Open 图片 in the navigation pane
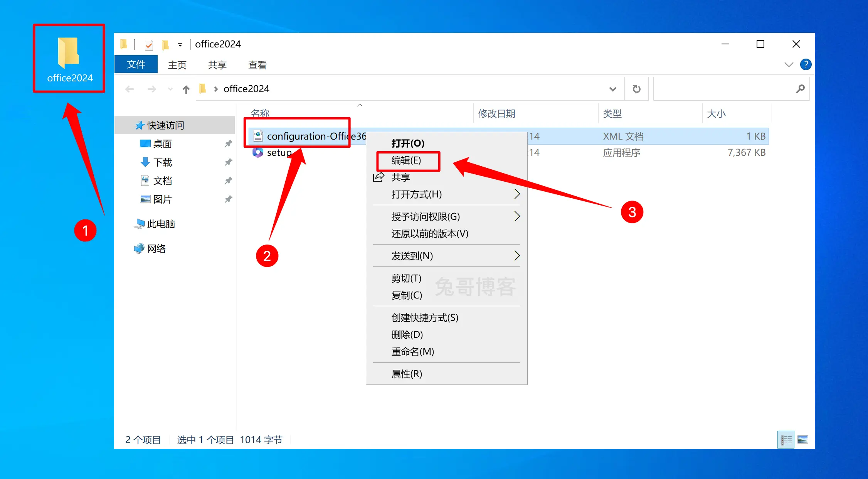Screen dimensions: 868x479 162,199
